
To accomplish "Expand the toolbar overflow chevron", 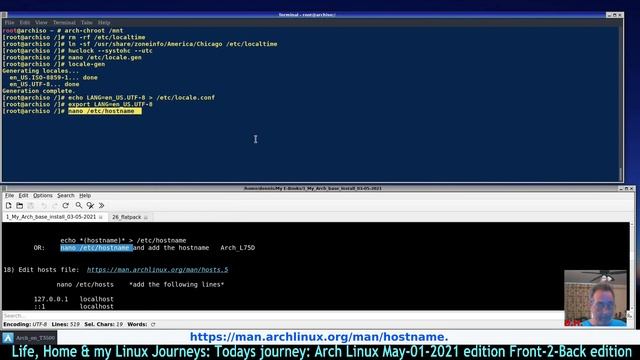I will (101, 206).
